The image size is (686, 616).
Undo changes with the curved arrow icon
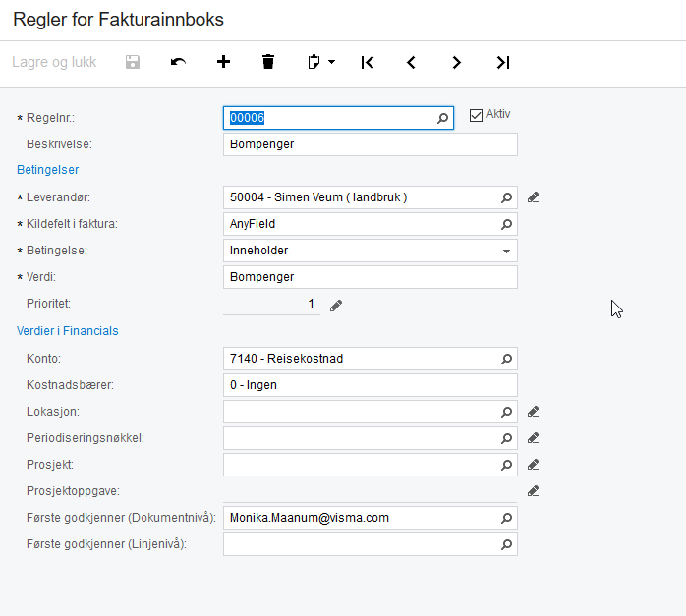tap(178, 62)
